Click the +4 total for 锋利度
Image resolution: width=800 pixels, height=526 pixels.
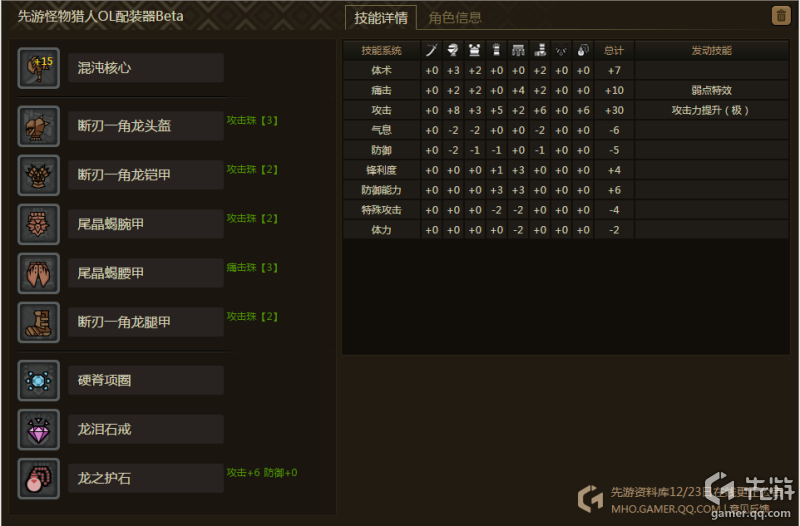point(614,170)
